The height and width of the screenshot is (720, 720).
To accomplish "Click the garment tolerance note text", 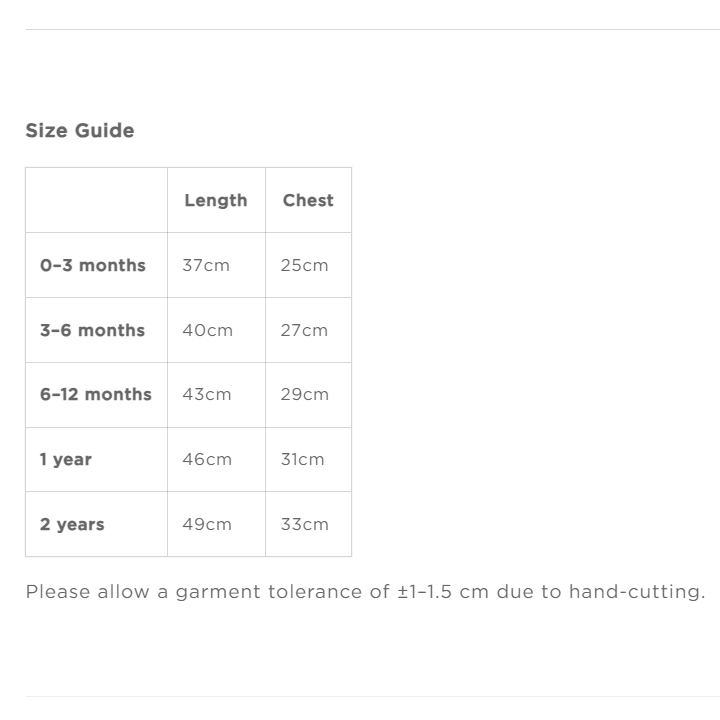I will click(x=365, y=591).
